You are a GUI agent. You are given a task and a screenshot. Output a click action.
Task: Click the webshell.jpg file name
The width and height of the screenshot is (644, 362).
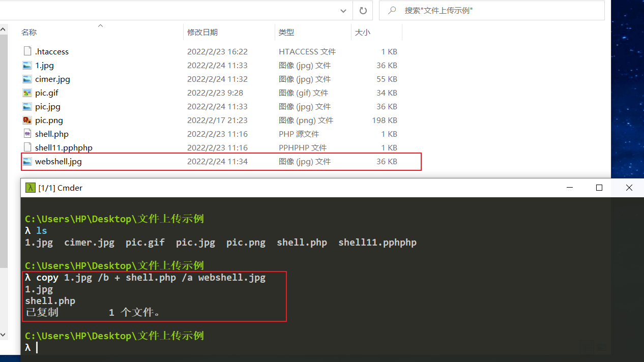58,161
